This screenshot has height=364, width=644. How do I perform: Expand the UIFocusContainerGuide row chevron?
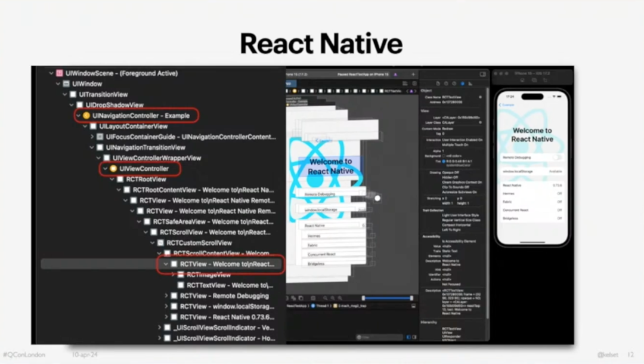pos(92,137)
